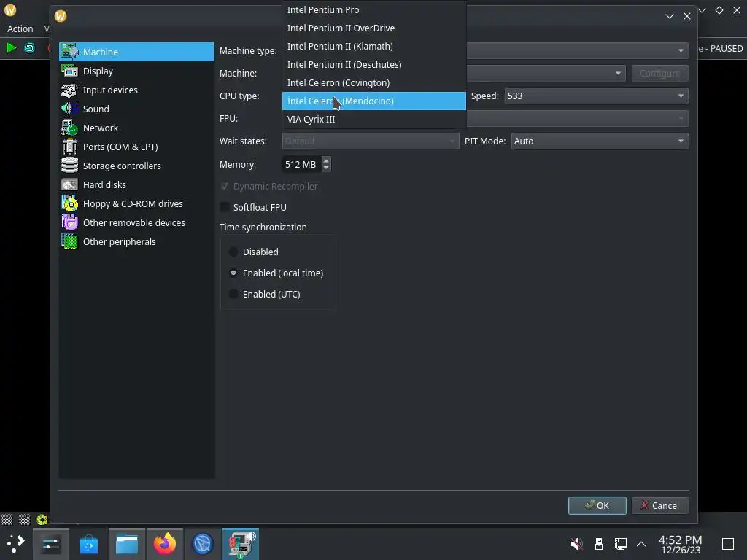The height and width of the screenshot is (560, 747).
Task: Click the show desktop button
Action: 728,544
